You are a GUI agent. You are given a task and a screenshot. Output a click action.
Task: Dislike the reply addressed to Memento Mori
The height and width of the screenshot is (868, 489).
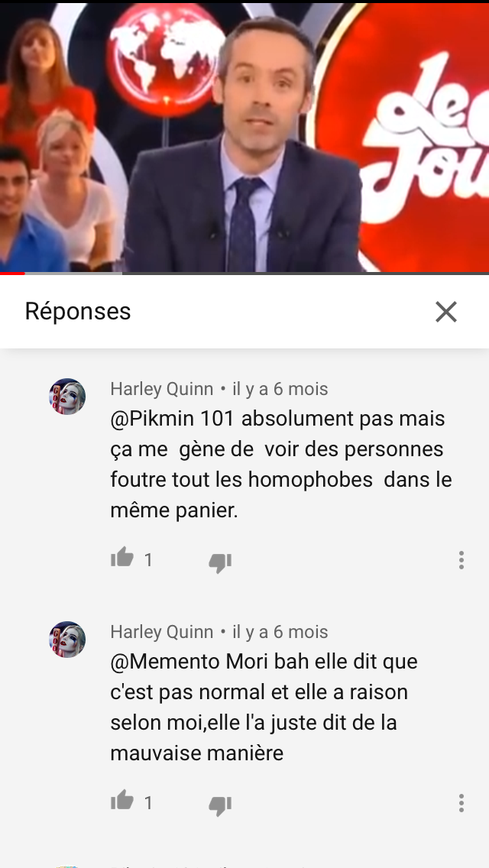(x=220, y=805)
